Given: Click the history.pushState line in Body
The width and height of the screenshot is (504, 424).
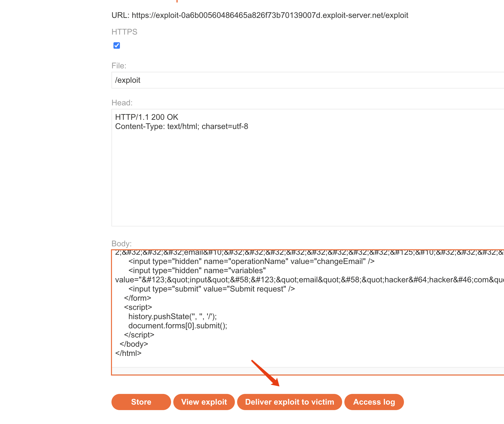Looking at the screenshot, I should pos(172,317).
